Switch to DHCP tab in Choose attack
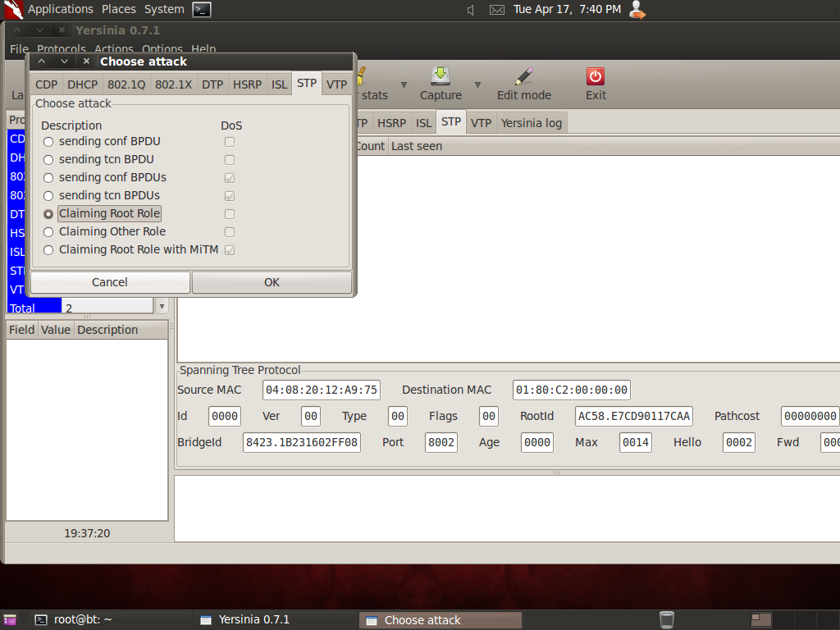The image size is (840, 630). (x=83, y=84)
